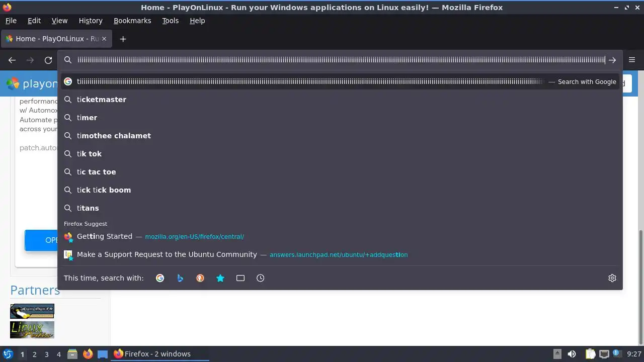Select the 'ticketmaster' search suggestion
This screenshot has width=644, height=362.
340,100
